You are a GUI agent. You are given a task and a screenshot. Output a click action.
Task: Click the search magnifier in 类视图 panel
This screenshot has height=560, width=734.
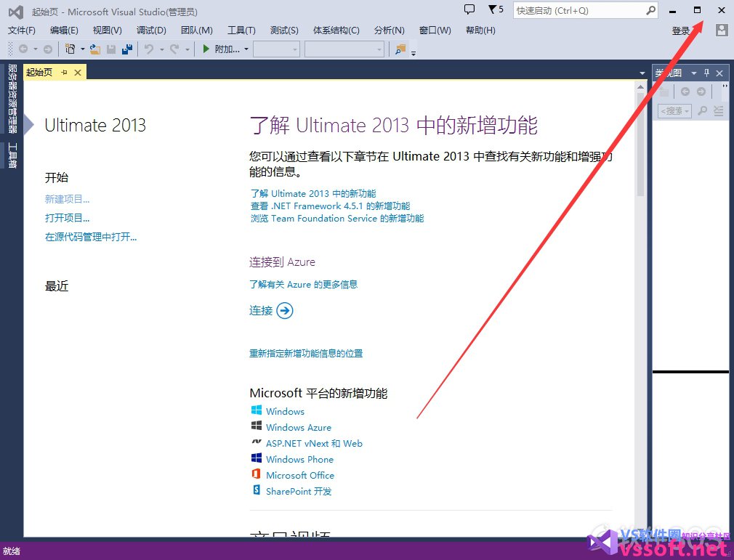coord(702,111)
